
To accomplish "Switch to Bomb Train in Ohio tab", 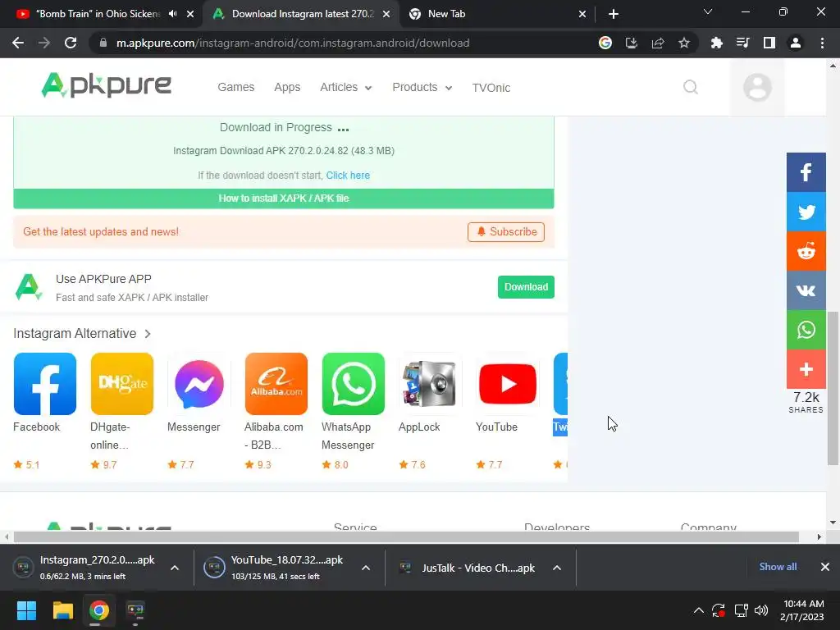I will 98,14.
